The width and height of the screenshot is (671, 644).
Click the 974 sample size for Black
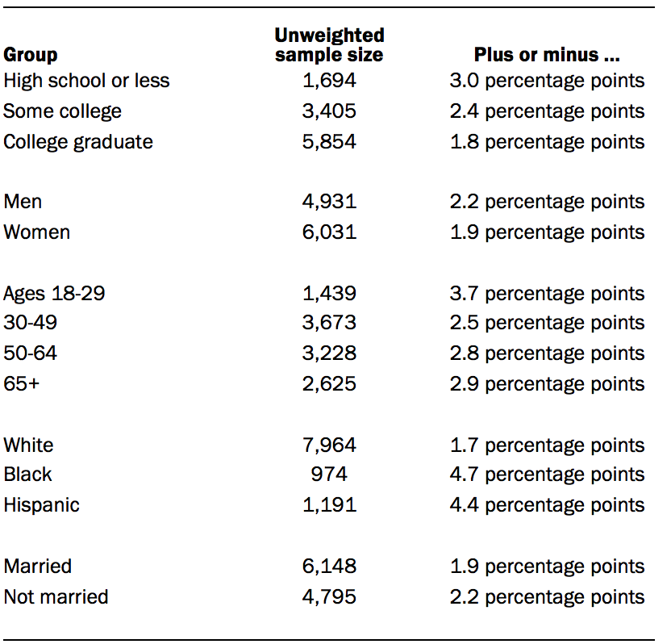point(329,475)
